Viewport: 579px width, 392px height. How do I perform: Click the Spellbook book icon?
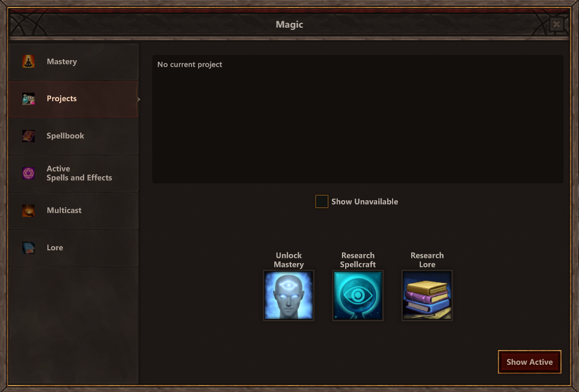(28, 136)
